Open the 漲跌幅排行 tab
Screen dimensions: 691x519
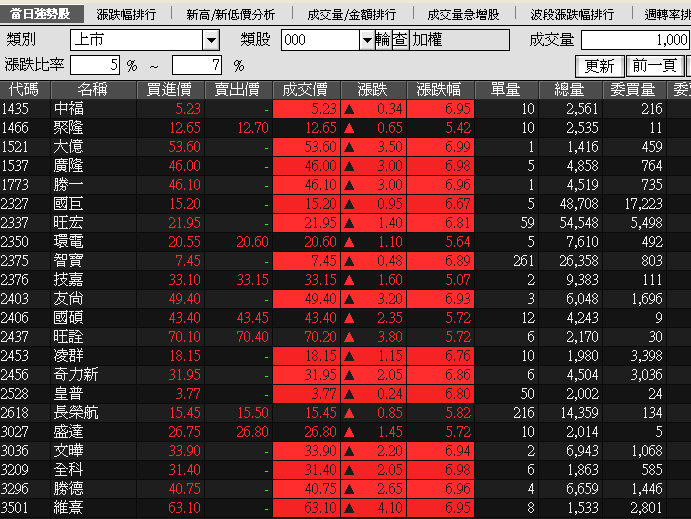coord(126,15)
